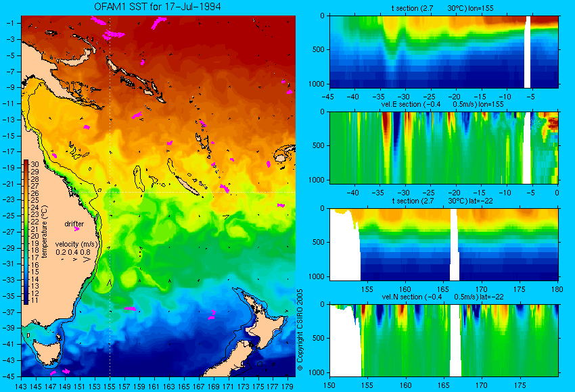Click the "vel.N section (-0.4 0.5m/s) lat=-22" heading

coord(442,297)
